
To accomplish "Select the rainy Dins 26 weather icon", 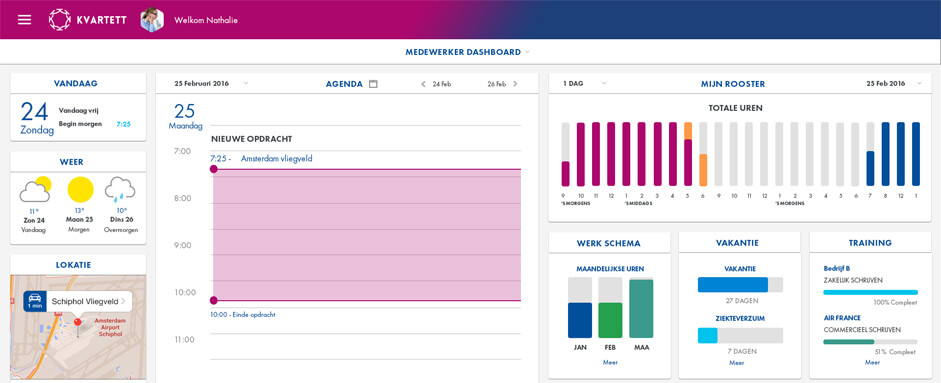I will 120,190.
